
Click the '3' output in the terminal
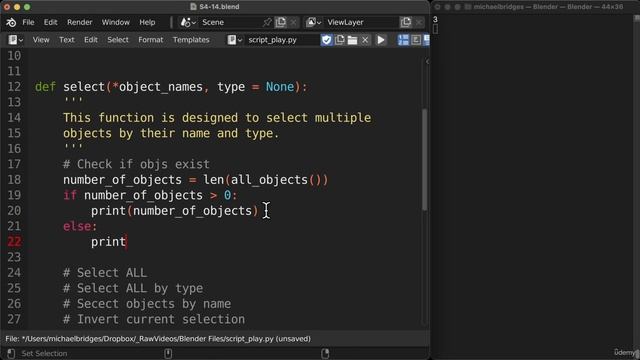click(x=435, y=20)
